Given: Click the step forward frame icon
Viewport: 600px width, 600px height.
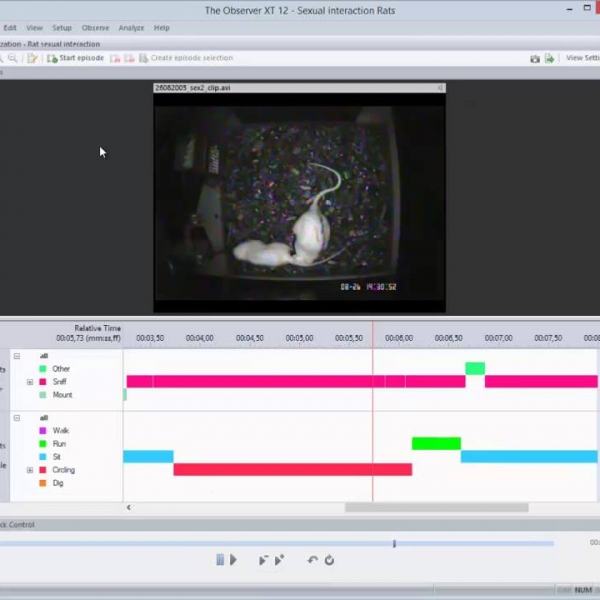Looking at the screenshot, I should pyautogui.click(x=279, y=560).
